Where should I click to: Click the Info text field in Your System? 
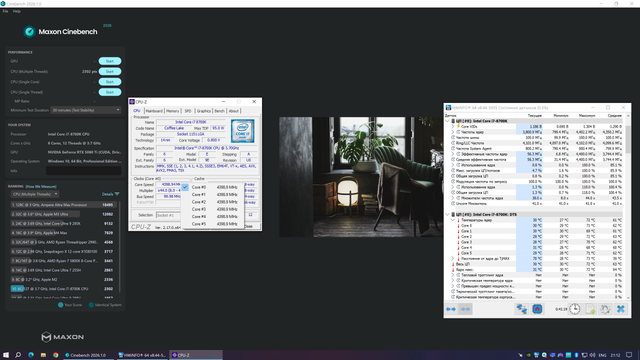coord(84,171)
